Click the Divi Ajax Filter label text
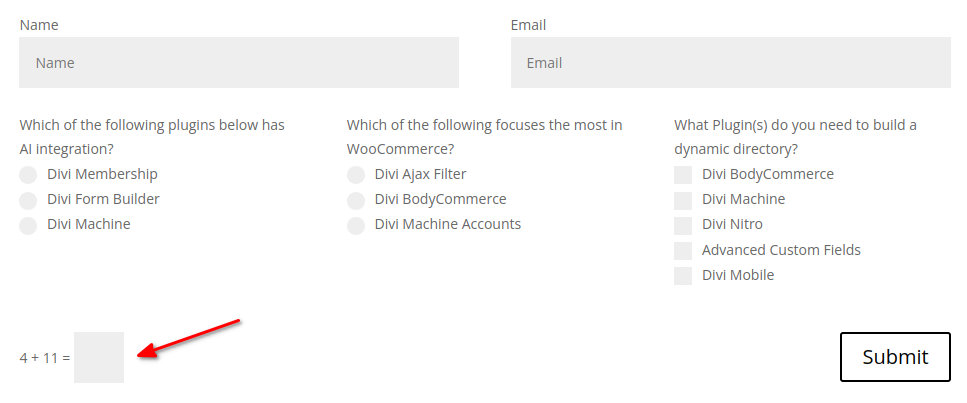This screenshot has width=967, height=403. point(420,174)
